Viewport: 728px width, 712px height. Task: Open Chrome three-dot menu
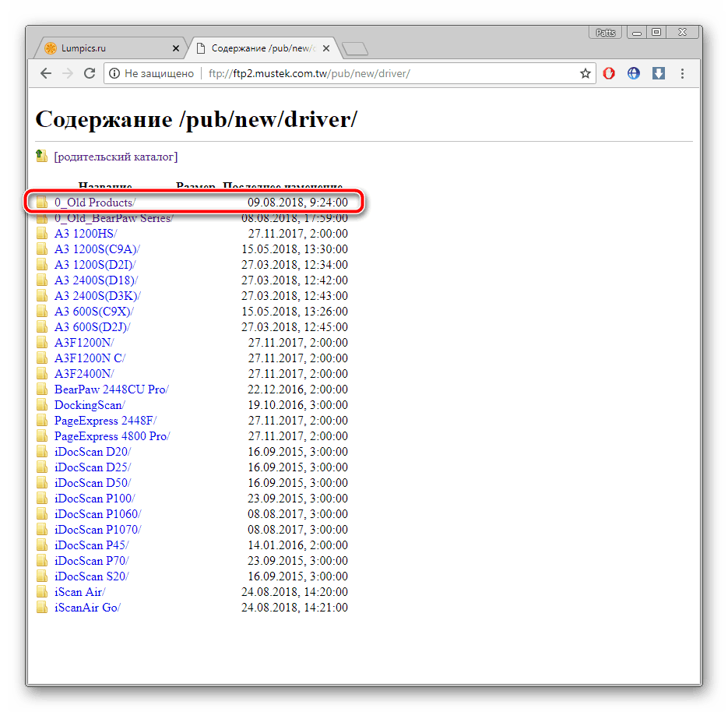click(x=683, y=73)
